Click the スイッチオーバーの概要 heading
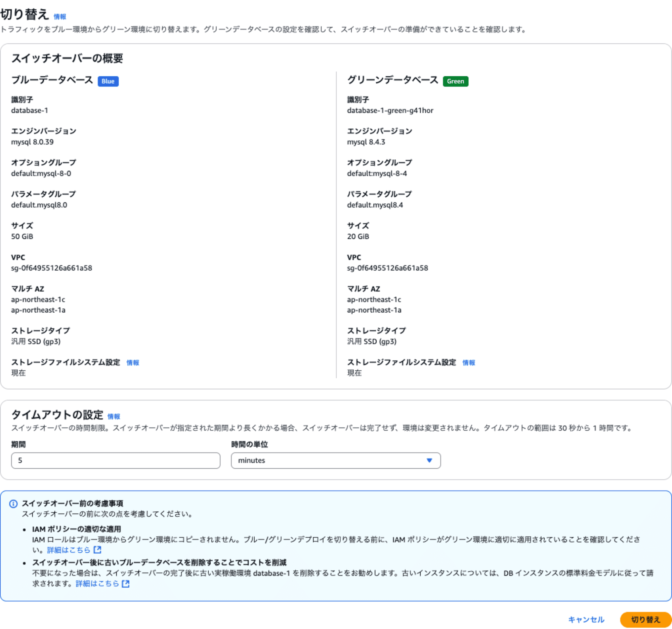This screenshot has width=672, height=629. [x=67, y=58]
